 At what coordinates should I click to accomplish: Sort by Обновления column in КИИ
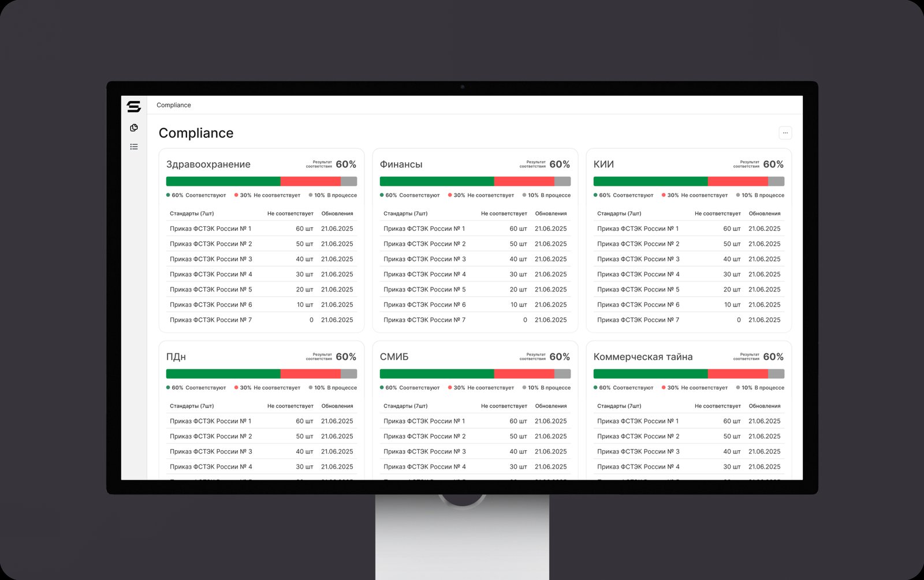764,214
